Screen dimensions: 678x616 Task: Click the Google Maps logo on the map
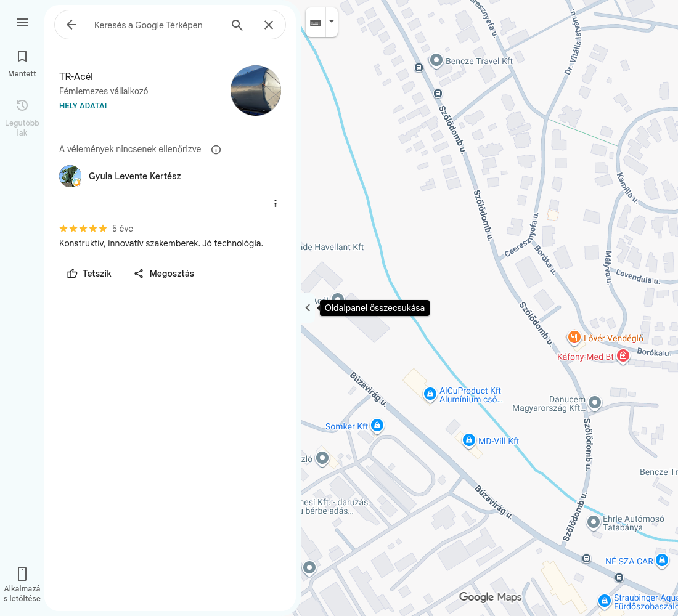491,597
